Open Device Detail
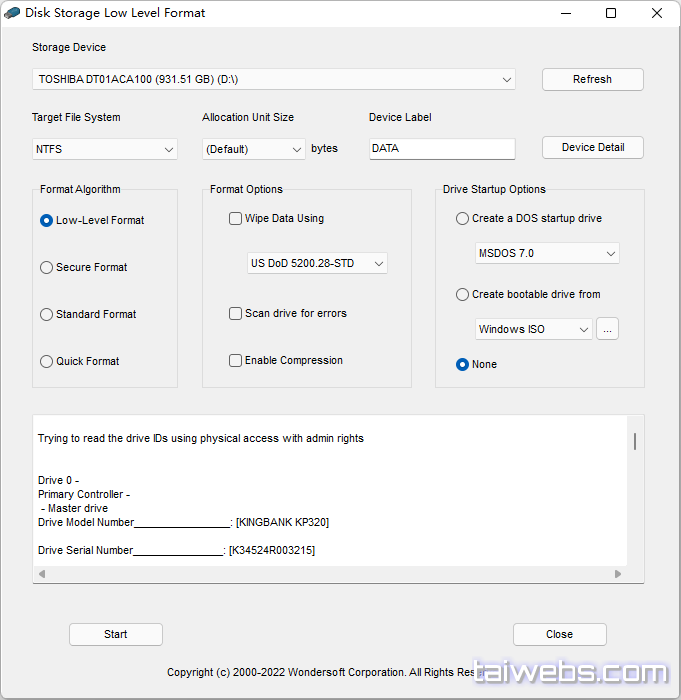The height and width of the screenshot is (700, 681). pyautogui.click(x=592, y=147)
